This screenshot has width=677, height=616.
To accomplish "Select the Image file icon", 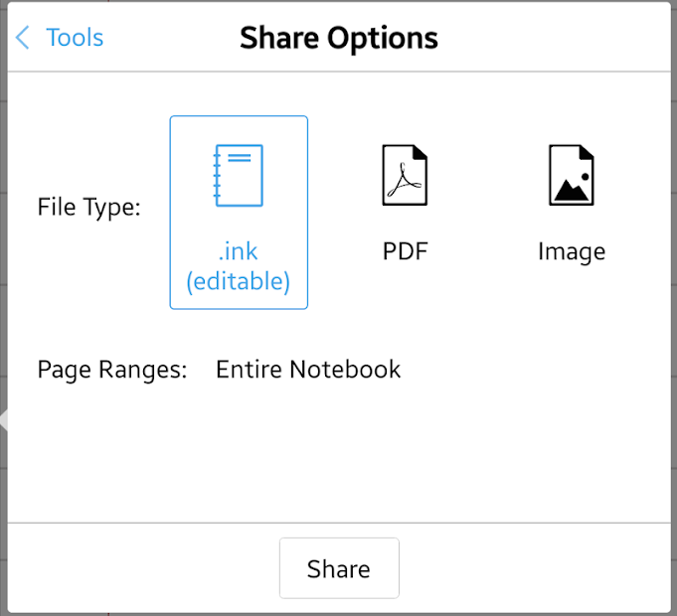I will [x=572, y=175].
